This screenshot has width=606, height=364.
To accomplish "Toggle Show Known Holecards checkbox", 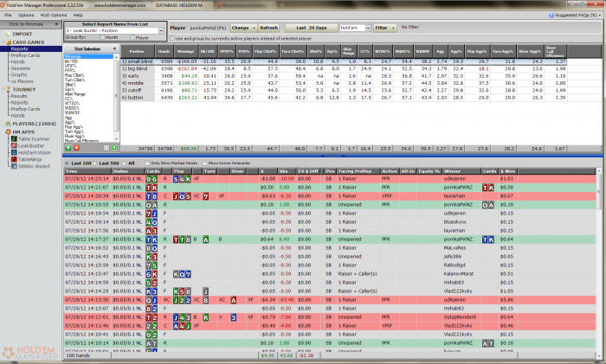I will pos(204,163).
